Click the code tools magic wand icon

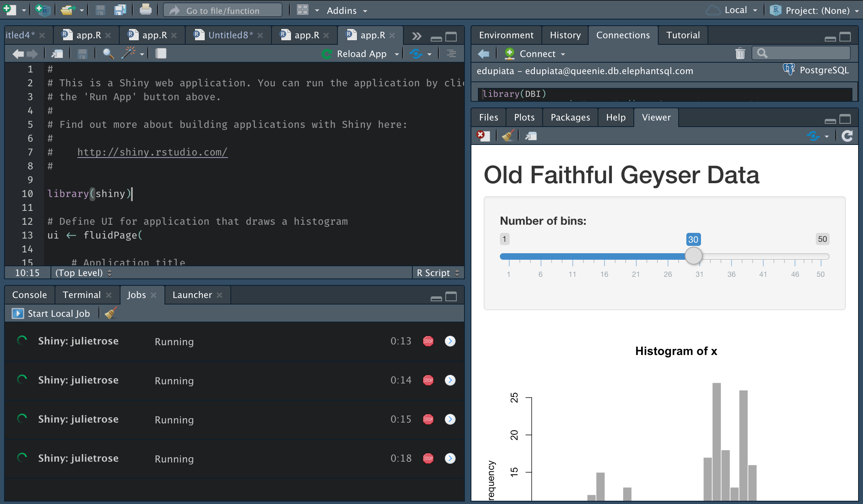[129, 53]
